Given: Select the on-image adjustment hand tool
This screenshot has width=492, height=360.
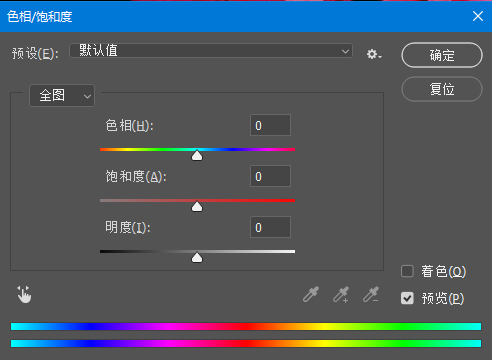Looking at the screenshot, I should (24, 295).
